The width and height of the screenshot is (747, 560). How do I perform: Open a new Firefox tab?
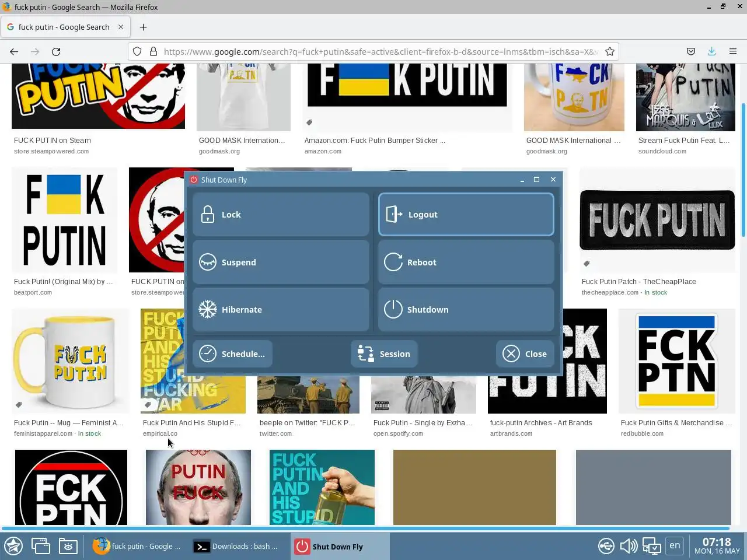[143, 27]
